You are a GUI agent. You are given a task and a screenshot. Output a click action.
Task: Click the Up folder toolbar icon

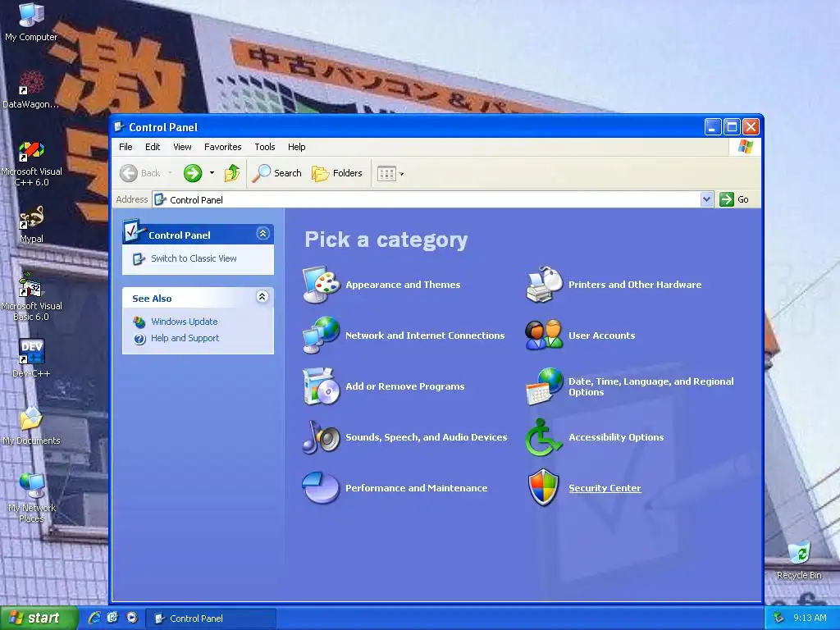[232, 173]
